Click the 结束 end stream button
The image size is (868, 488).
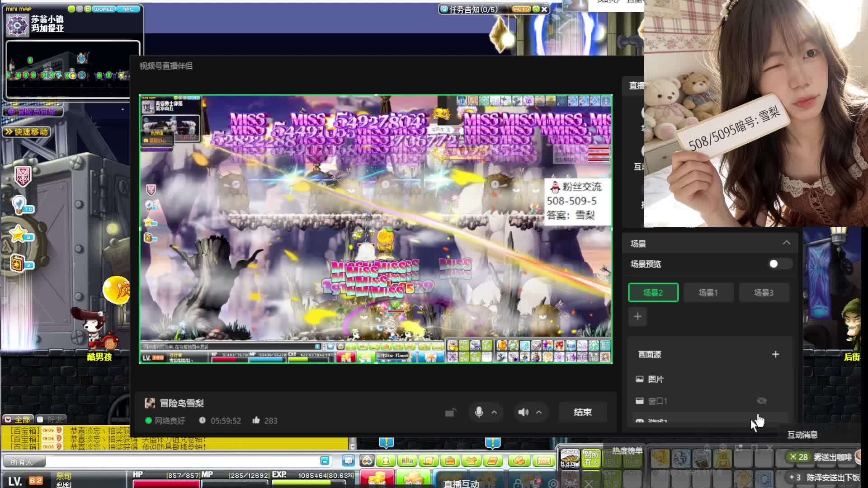coord(582,412)
